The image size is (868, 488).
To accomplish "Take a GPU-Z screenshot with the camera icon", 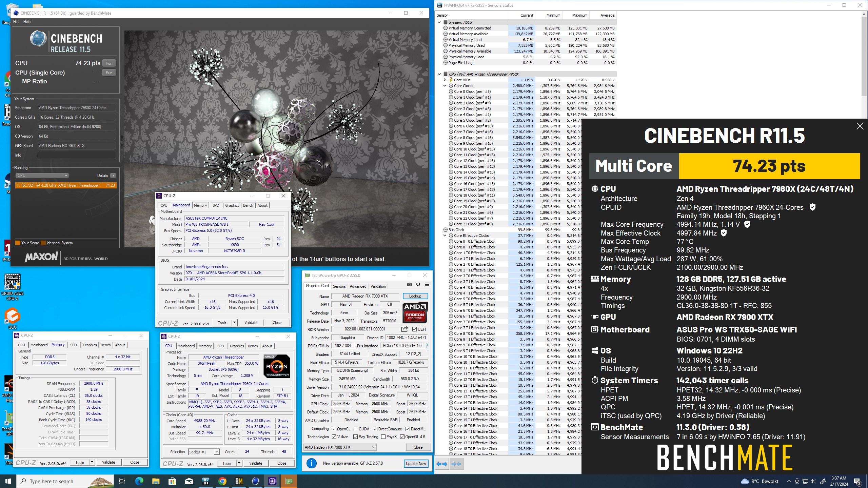I will (x=410, y=284).
